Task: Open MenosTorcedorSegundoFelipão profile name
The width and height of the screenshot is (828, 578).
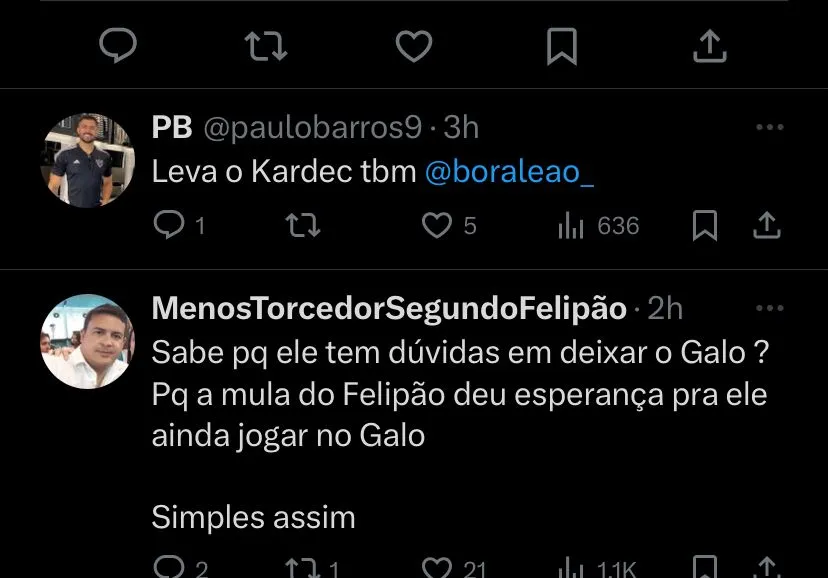Action: tap(389, 308)
